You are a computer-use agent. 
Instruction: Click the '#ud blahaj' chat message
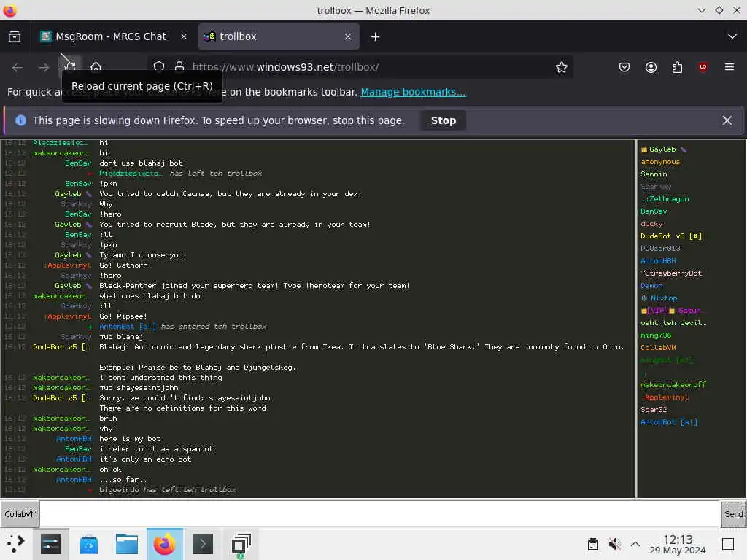[x=121, y=337]
